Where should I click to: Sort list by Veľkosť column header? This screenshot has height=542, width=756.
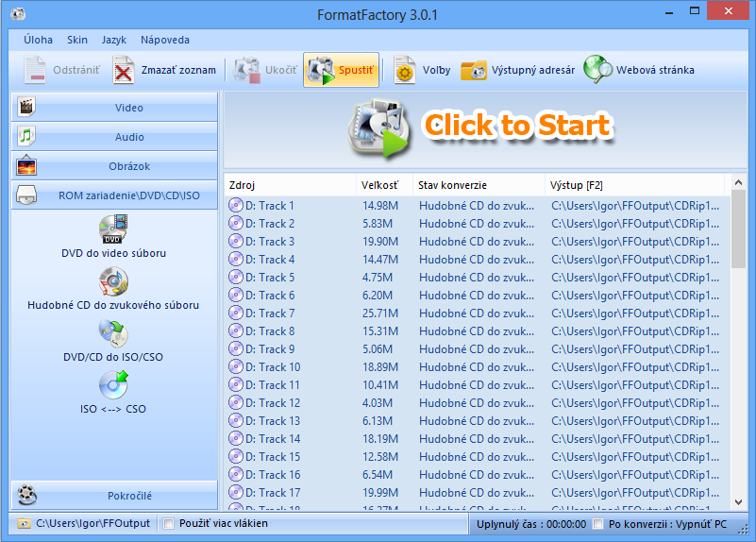(x=384, y=185)
